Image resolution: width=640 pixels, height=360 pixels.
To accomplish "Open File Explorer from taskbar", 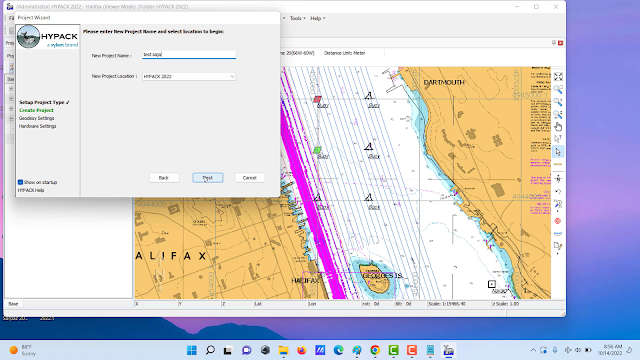I will click(x=283, y=350).
